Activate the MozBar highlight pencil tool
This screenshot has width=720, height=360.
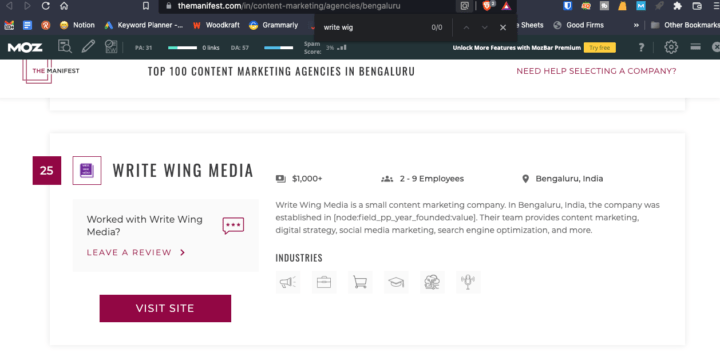click(x=88, y=46)
